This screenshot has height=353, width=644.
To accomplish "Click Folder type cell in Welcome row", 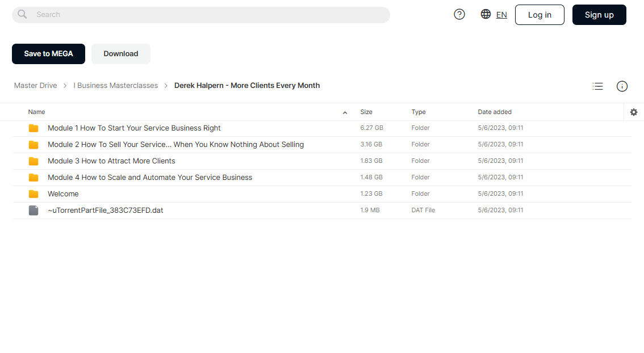I will [421, 194].
